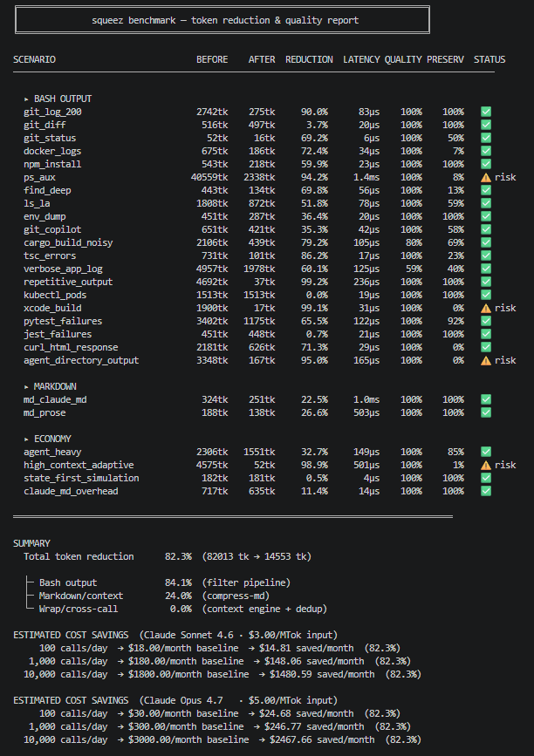
Task: Click the kubectl_pods scenario name
Action: [x=55, y=295]
